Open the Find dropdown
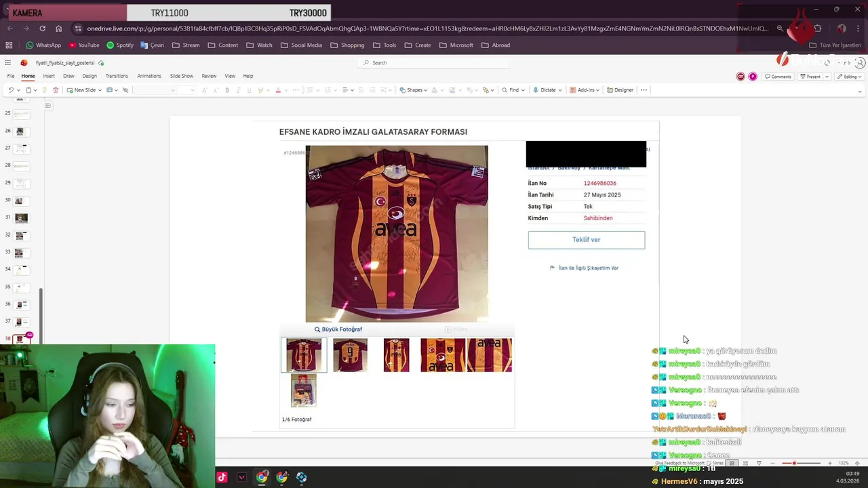868x488 pixels. coord(513,90)
